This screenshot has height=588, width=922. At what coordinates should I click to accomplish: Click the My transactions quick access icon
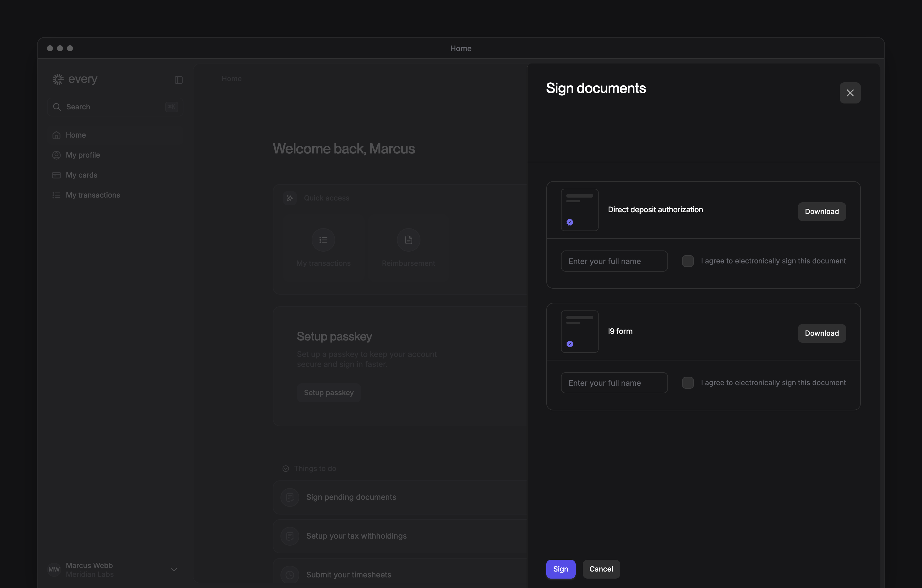tap(323, 240)
